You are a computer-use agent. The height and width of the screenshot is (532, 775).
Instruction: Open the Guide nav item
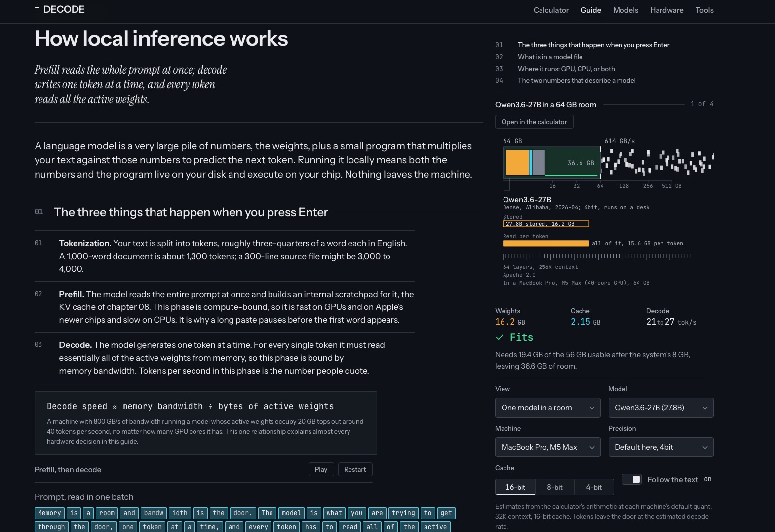point(591,10)
